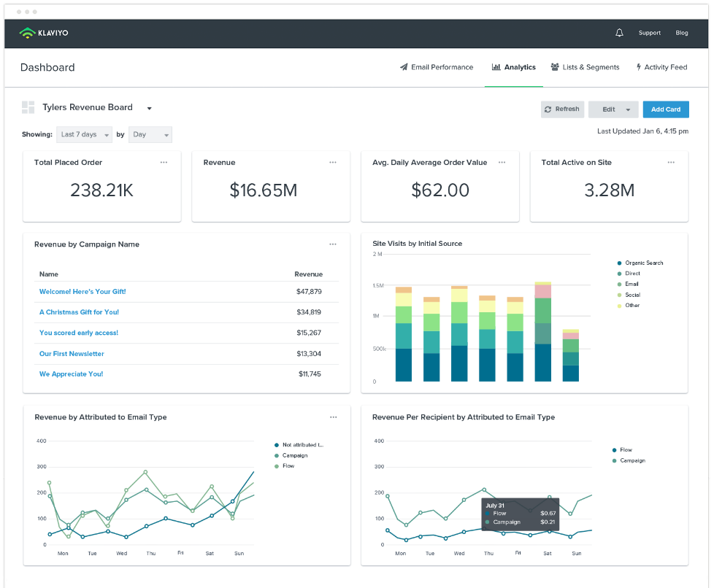Go to the Lists & Segments tab
The width and height of the screenshot is (714, 588).
[x=585, y=67]
